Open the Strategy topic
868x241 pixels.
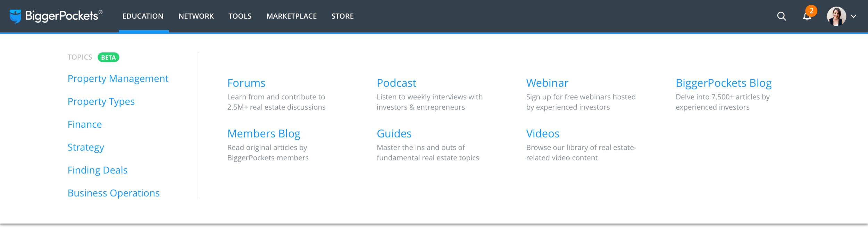click(86, 148)
